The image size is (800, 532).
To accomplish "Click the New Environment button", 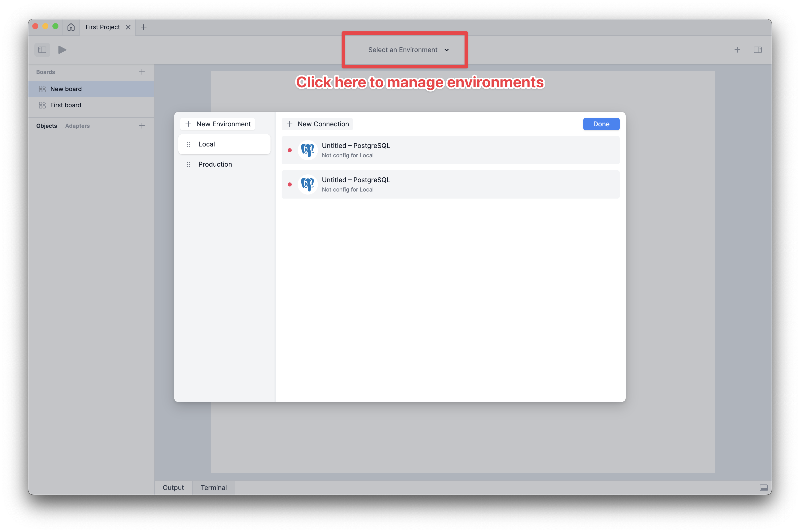I will pyautogui.click(x=218, y=124).
